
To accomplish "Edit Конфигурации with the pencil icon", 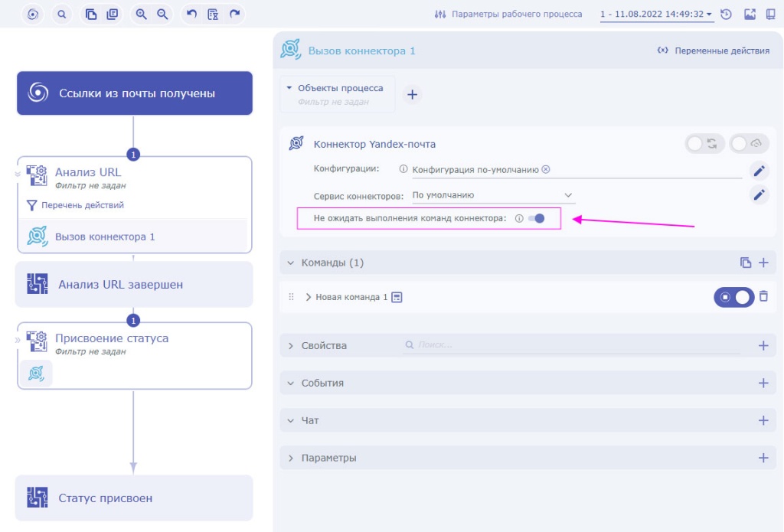I will pos(758,171).
